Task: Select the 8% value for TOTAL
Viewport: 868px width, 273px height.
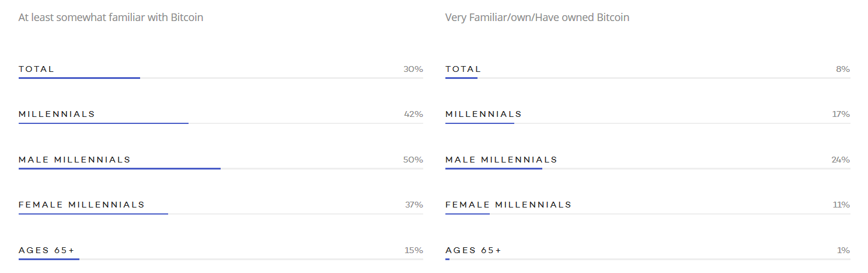Action: click(842, 69)
